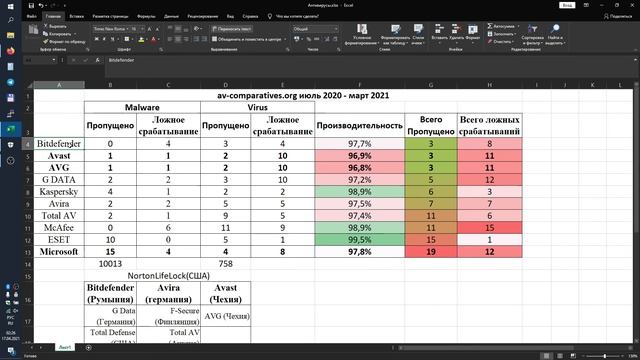Add a new sheet with plus icon
Image resolution: width=640 pixels, height=360 pixels.
point(89,348)
